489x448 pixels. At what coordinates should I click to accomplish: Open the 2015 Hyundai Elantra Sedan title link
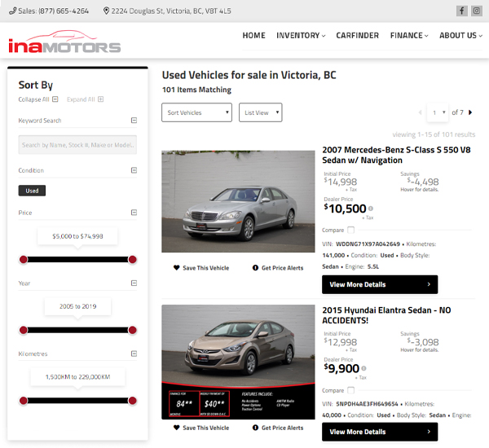point(386,315)
